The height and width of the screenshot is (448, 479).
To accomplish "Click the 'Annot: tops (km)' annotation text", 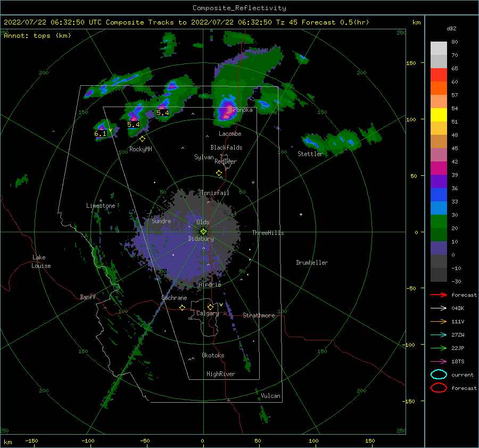I will point(37,36).
